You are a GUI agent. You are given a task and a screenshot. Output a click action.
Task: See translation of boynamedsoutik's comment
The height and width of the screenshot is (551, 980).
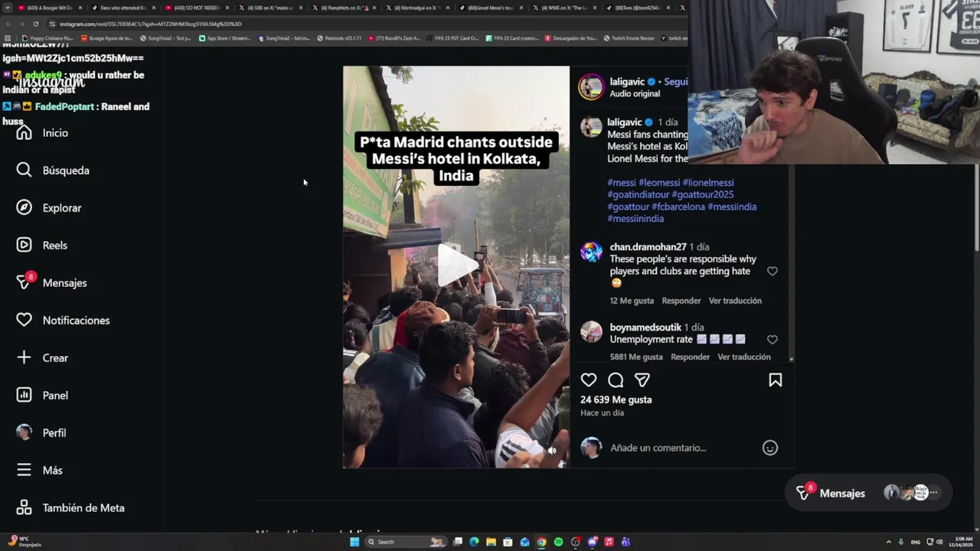click(744, 357)
